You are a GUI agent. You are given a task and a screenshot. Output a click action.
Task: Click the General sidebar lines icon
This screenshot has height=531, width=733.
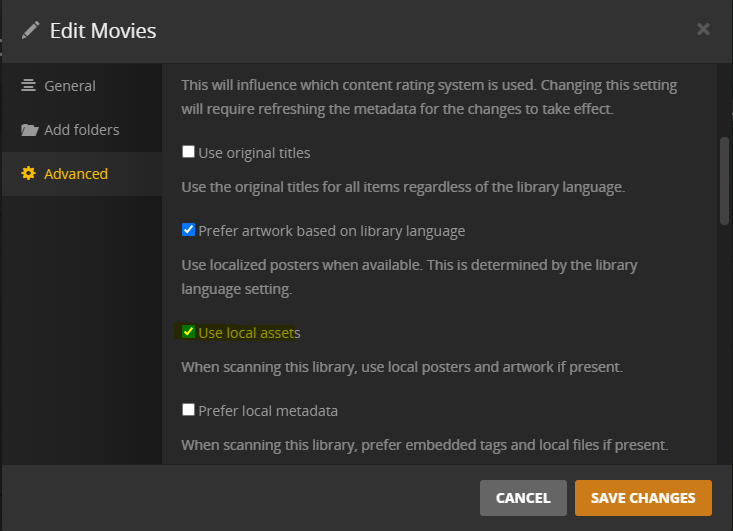(x=28, y=86)
